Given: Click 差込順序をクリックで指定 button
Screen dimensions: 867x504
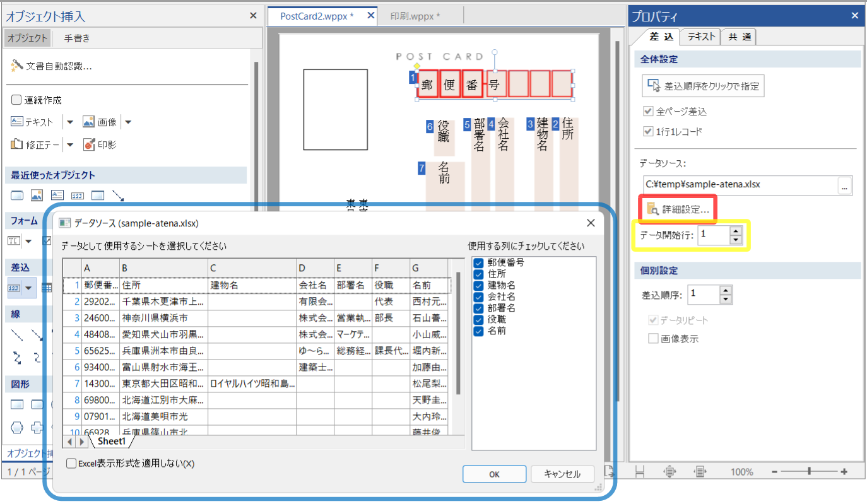Looking at the screenshot, I should [x=703, y=86].
